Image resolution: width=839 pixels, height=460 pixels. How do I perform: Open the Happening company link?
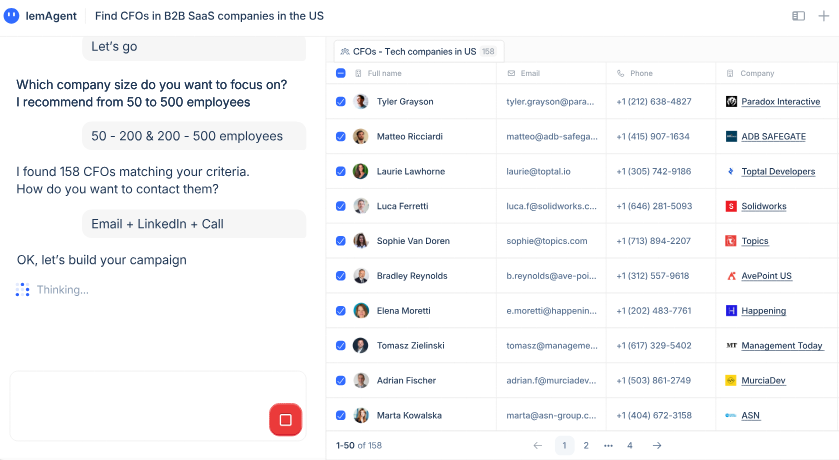pos(764,311)
